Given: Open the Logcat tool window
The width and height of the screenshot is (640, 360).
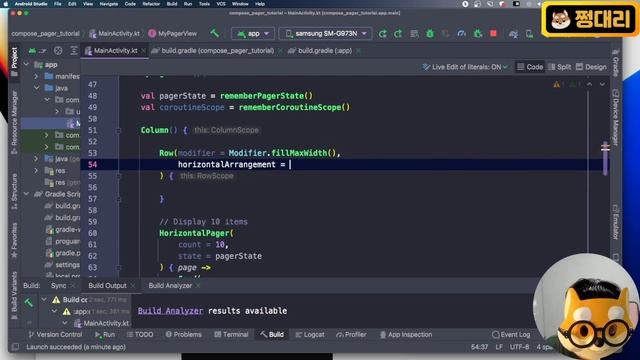Looking at the screenshot, I should [310, 334].
